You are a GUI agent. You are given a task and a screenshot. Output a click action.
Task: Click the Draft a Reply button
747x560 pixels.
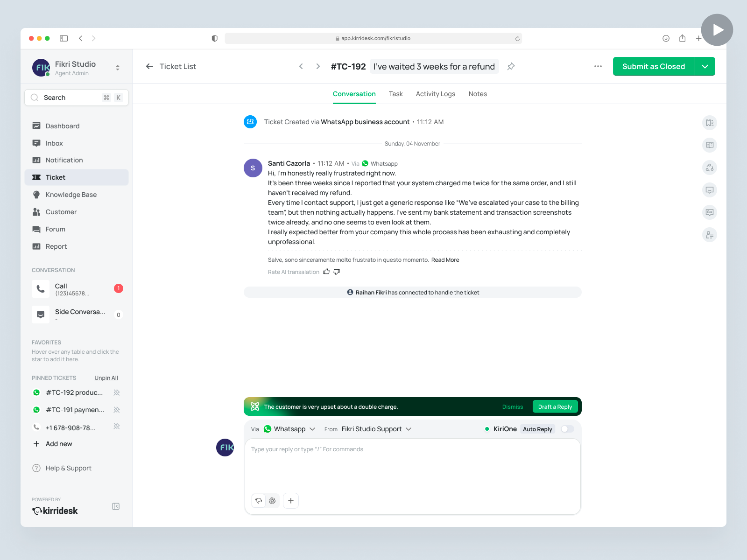(555, 406)
